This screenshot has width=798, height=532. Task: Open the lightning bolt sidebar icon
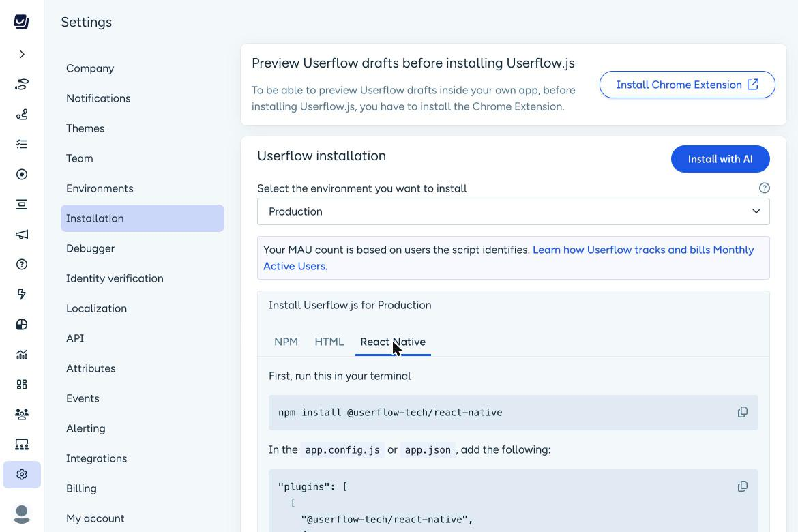(22, 294)
